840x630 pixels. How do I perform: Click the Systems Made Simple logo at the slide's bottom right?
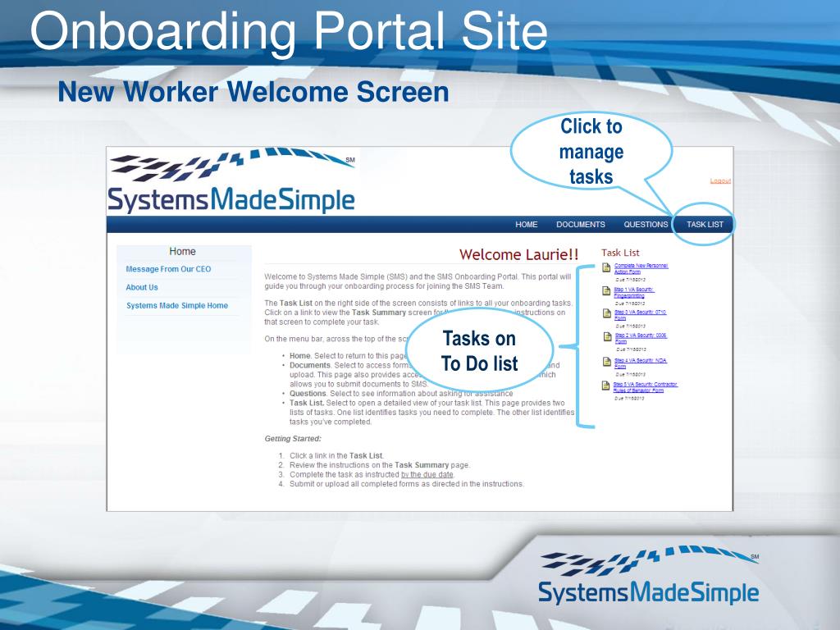[649, 576]
